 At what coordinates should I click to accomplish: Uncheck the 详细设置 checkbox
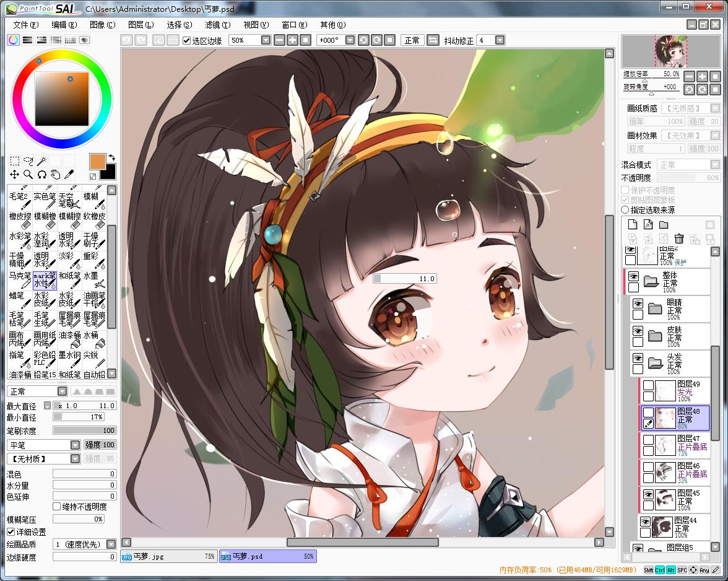11,532
